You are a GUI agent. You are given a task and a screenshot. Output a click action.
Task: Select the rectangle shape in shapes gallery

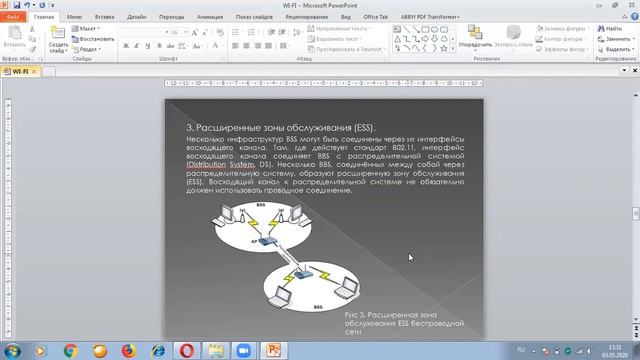click(425, 29)
